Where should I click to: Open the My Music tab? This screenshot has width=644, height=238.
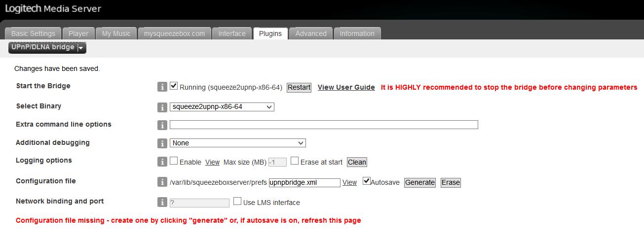(x=116, y=34)
